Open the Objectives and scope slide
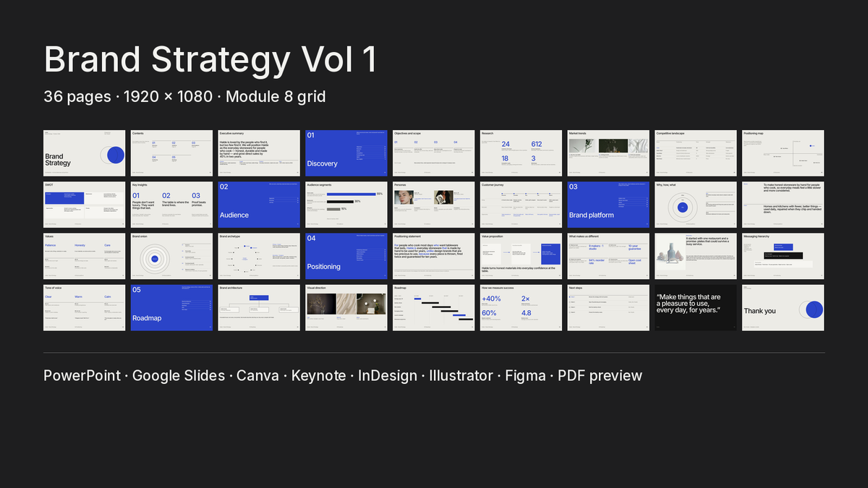 coord(434,153)
